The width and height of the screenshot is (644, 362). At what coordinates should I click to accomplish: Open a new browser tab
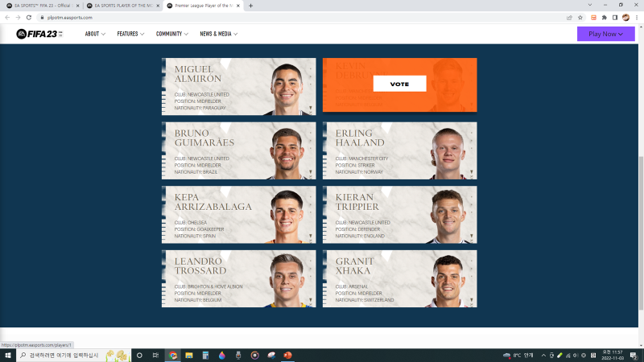point(250,6)
